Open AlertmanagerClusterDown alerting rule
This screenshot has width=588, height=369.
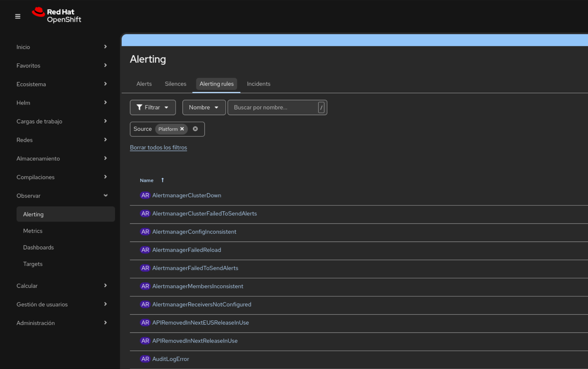click(187, 195)
